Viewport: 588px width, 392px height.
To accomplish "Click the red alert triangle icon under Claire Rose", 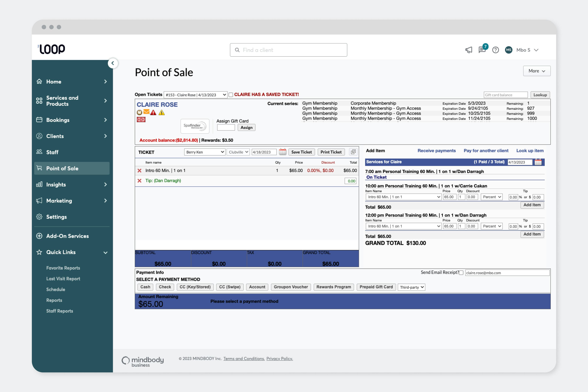I will click(x=153, y=113).
